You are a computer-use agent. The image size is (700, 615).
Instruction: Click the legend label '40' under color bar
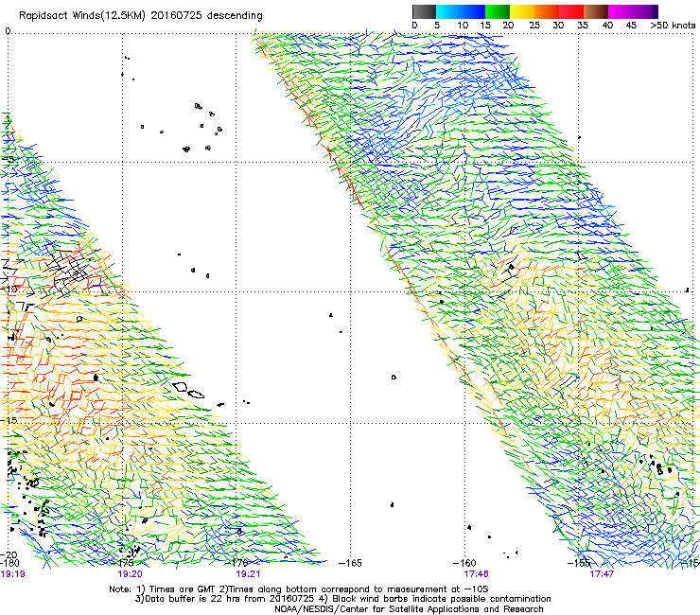pos(607,26)
